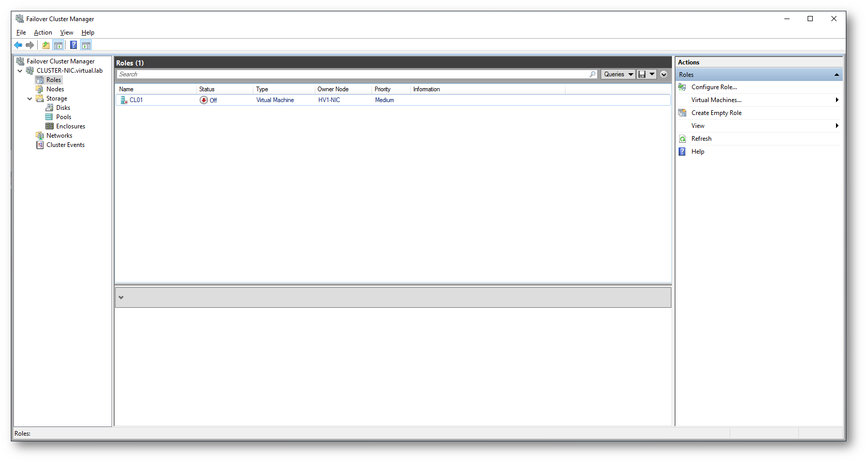Image resolution: width=868 pixels, height=463 pixels.
Task: Click the Roles tree node icon
Action: [x=40, y=80]
